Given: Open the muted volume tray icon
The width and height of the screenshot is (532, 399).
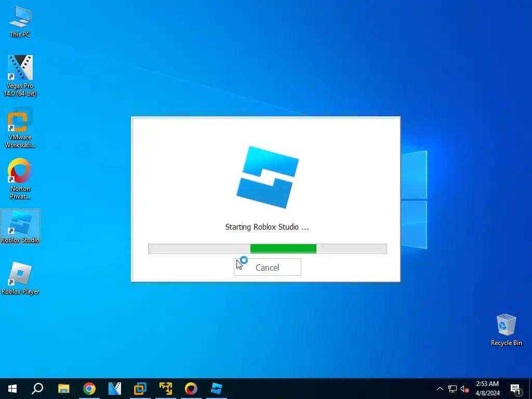Looking at the screenshot, I should click(x=465, y=389).
